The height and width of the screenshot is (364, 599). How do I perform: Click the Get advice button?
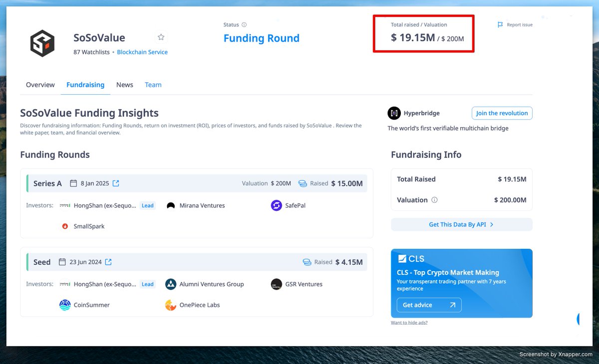pos(429,305)
